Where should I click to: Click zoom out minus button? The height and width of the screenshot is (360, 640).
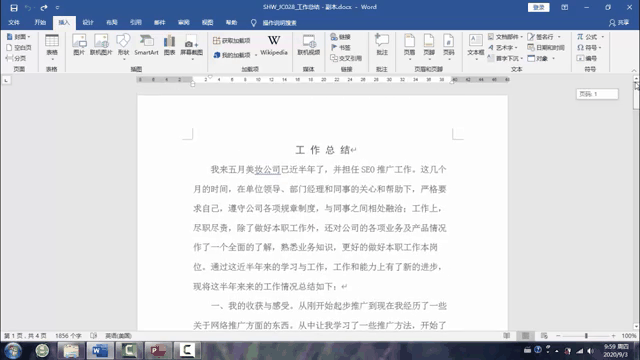point(558,336)
